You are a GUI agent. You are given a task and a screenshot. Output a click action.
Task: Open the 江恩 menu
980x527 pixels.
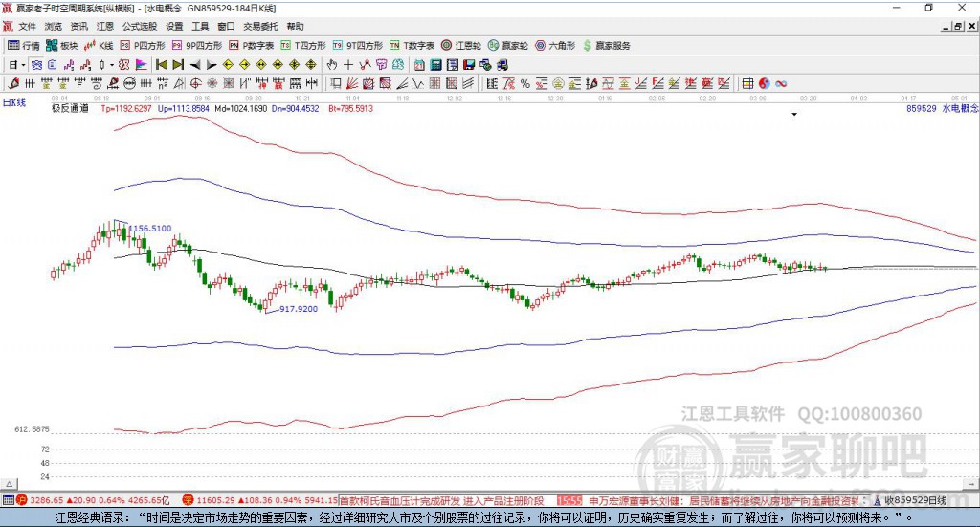pyautogui.click(x=105, y=26)
